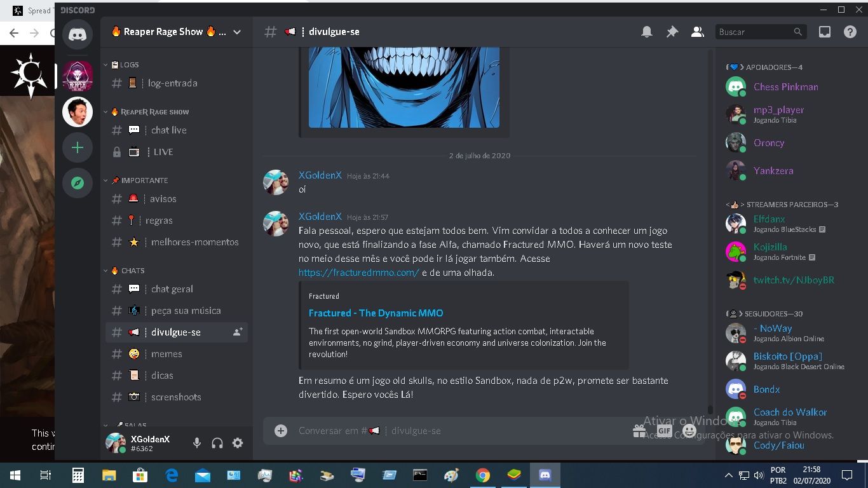
Task: Mute the microphone
Action: (x=197, y=443)
